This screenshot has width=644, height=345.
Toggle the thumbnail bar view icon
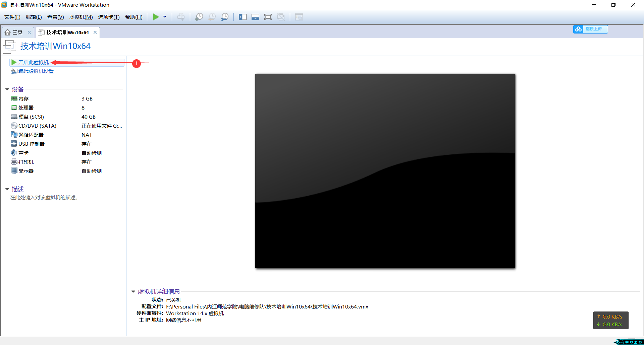point(255,17)
